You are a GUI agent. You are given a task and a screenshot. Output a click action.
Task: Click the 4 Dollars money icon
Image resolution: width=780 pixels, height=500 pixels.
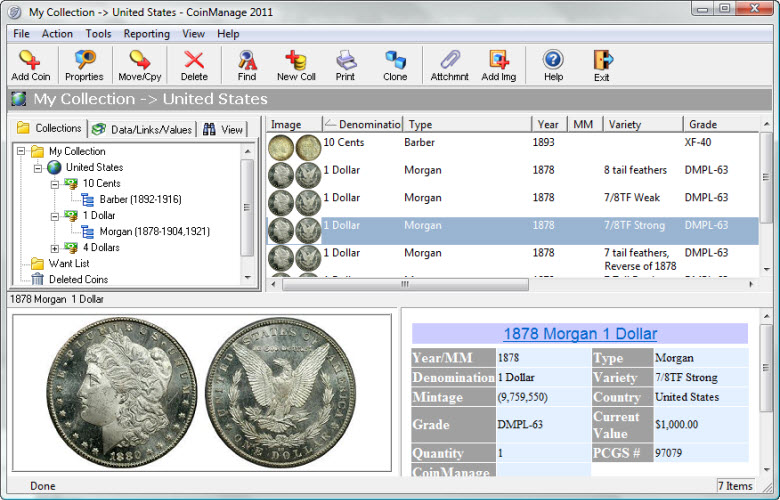[x=71, y=247]
